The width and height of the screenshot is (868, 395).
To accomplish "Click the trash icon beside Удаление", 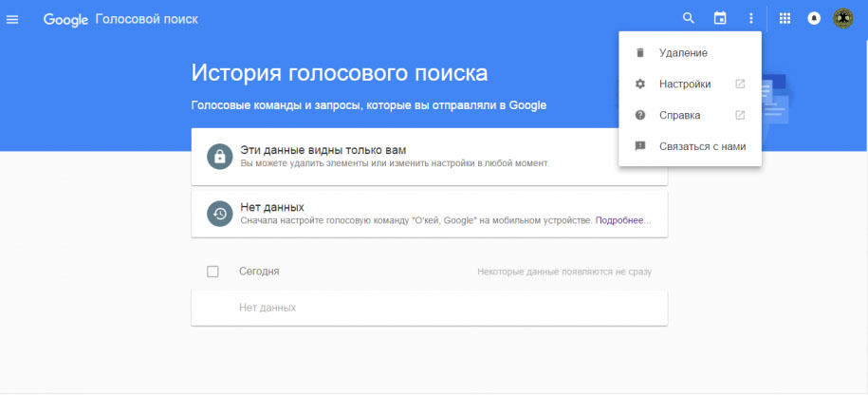I will (640, 53).
